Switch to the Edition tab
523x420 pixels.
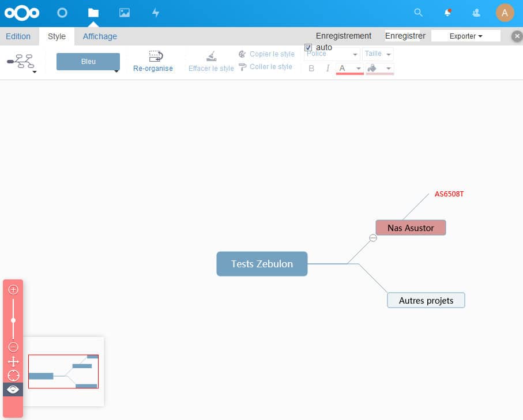(x=18, y=36)
